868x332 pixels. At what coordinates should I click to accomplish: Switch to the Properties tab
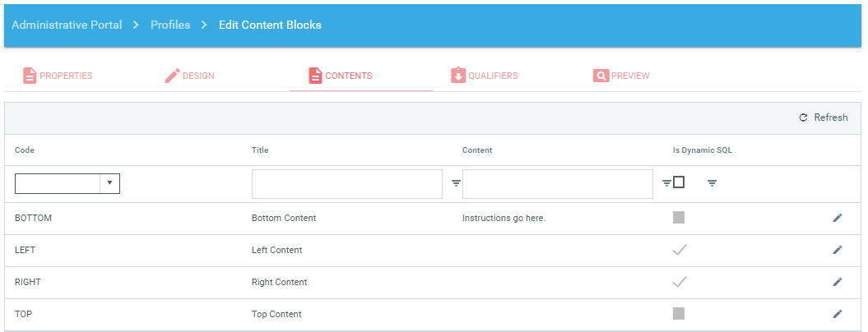pos(58,76)
